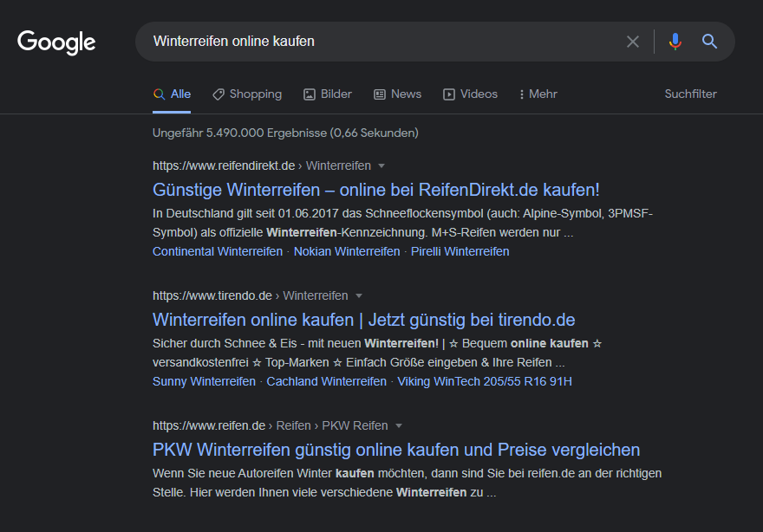The height and width of the screenshot is (532, 763).
Task: Click the Alle magnifier icon
Action: 160,94
